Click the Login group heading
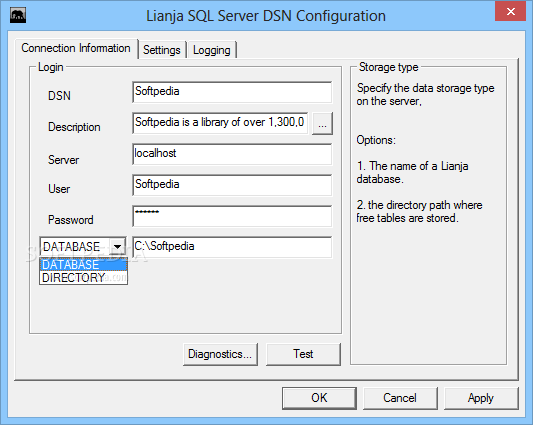Image resolution: width=533 pixels, height=425 pixels. click(51, 67)
